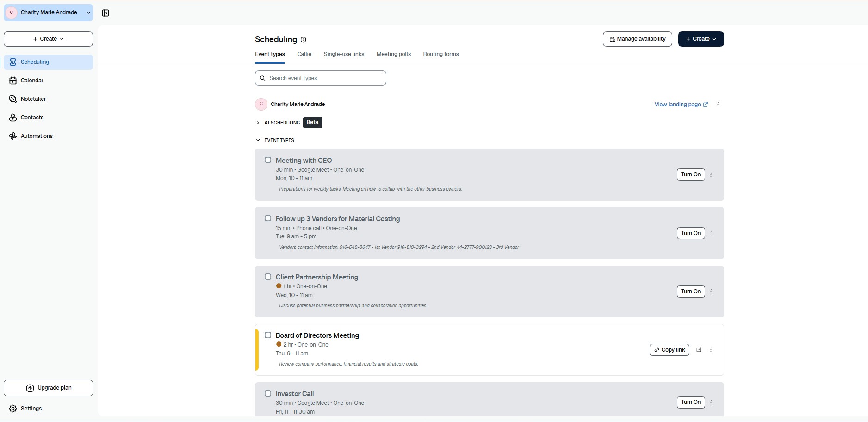Collapse the Event Types section
Image resolution: width=868 pixels, height=422 pixels.
[x=258, y=140]
